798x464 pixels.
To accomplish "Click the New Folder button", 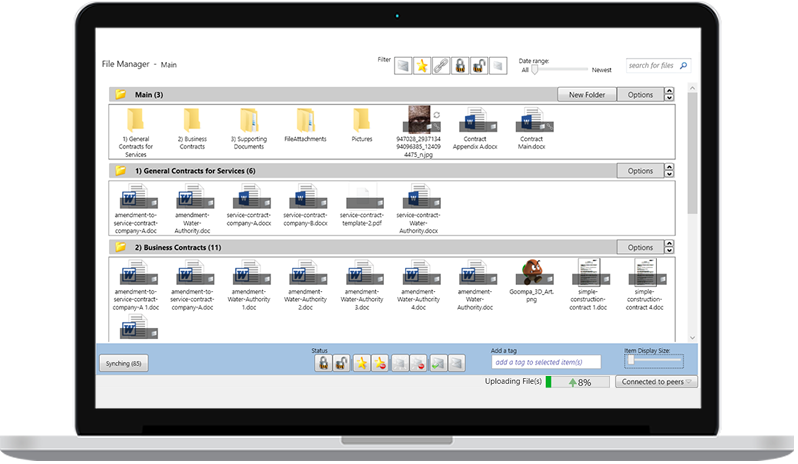I will (x=587, y=95).
